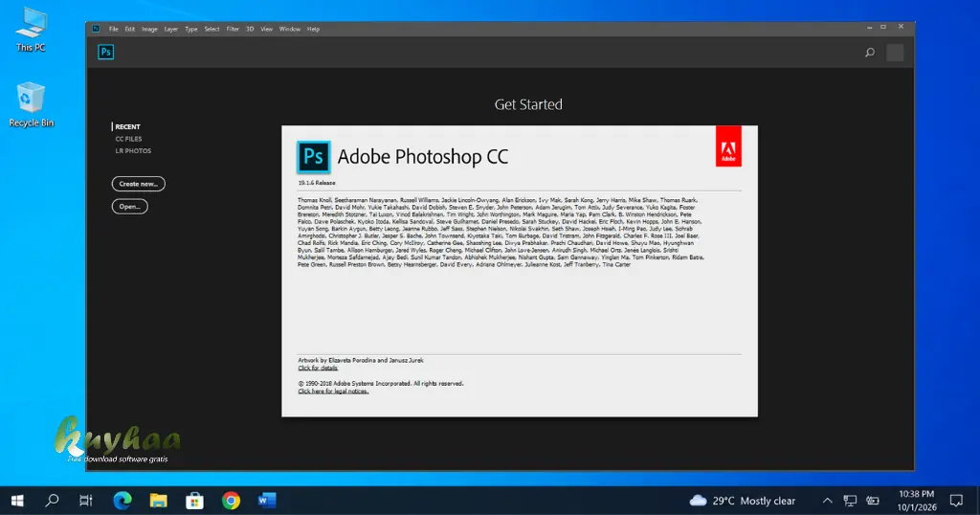
Task: Open Microsoft Word from taskbar
Action: point(267,501)
